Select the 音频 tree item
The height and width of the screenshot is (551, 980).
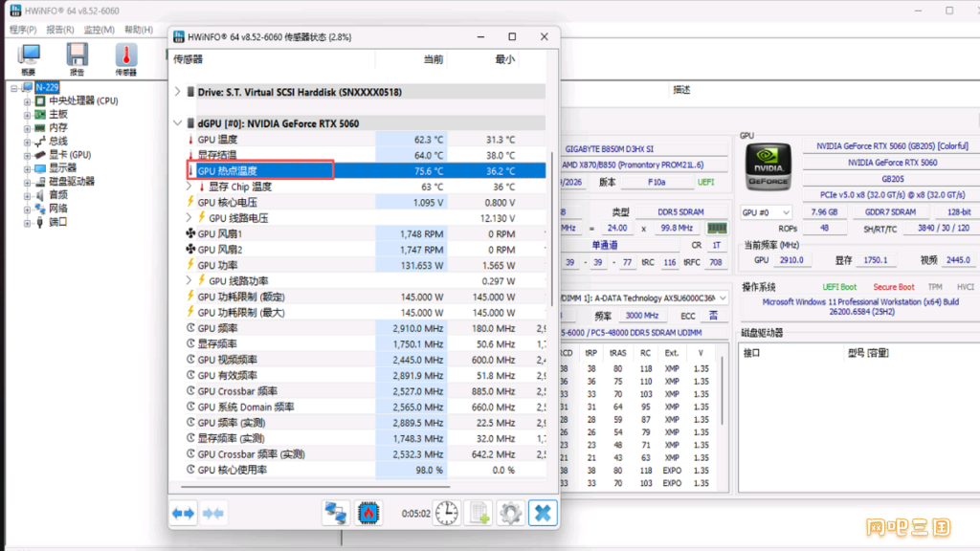click(x=58, y=195)
